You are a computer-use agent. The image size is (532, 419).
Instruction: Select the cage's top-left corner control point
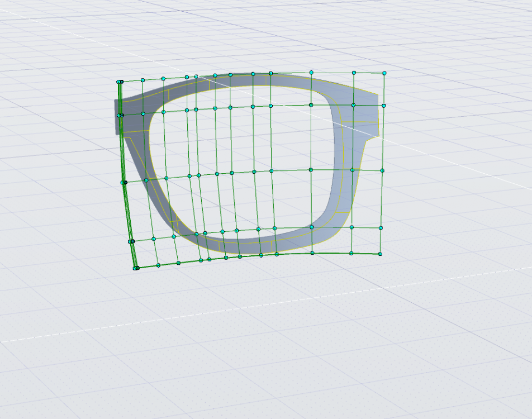(118, 82)
